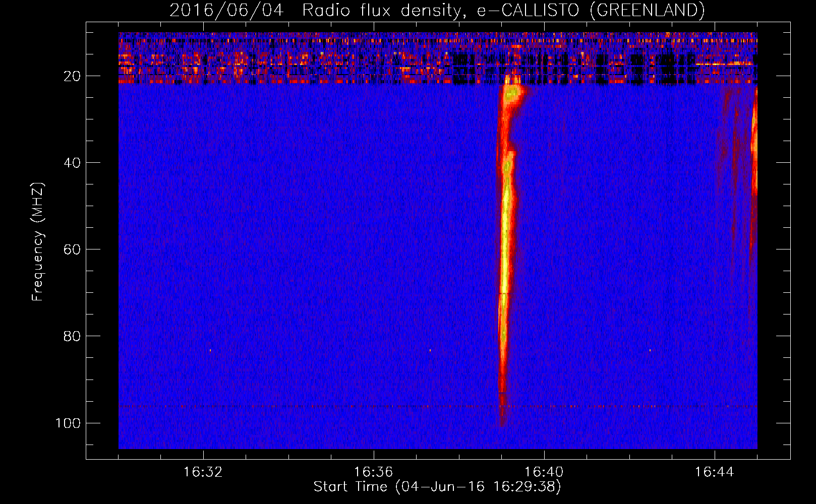Click the 40 frequency tick label
816x504 pixels.
pos(72,163)
